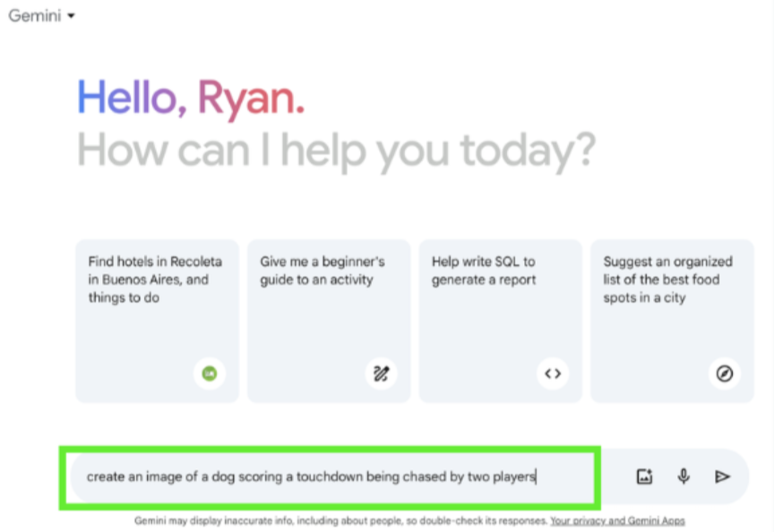Pick the "Help write SQL" suggestion text
This screenshot has width=774, height=532.
click(x=484, y=270)
